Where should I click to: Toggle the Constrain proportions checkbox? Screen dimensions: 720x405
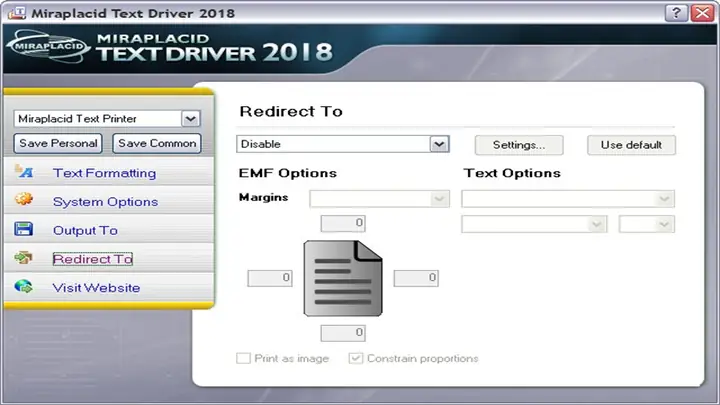coord(356,358)
